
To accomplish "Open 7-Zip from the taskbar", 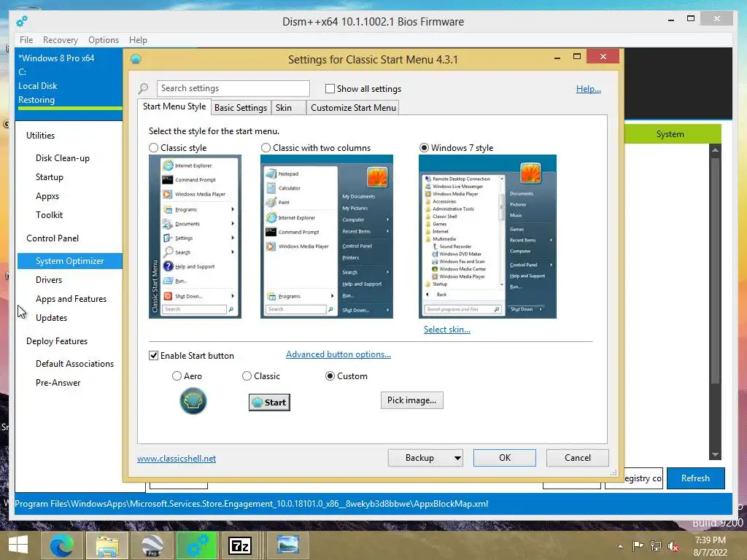I will 240,545.
